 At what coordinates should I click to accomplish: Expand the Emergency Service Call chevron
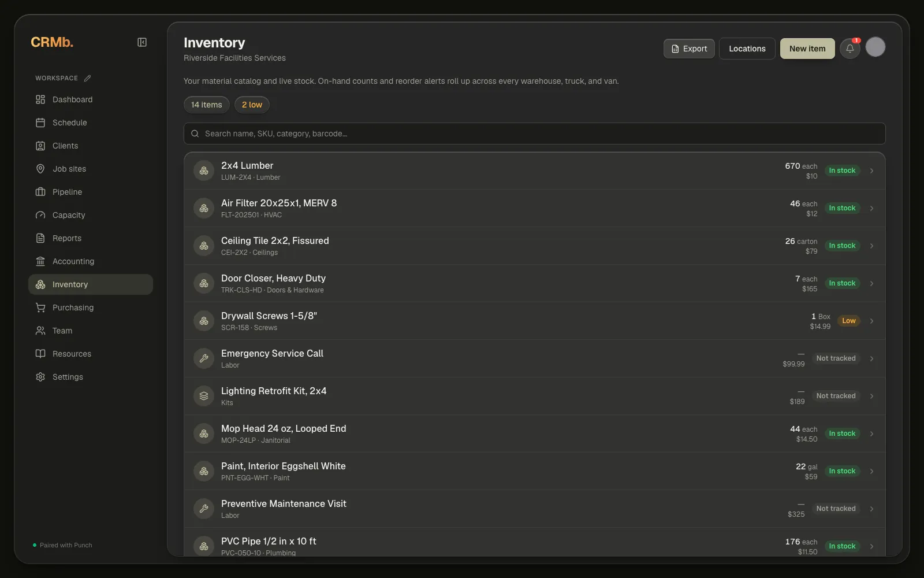coord(871,358)
